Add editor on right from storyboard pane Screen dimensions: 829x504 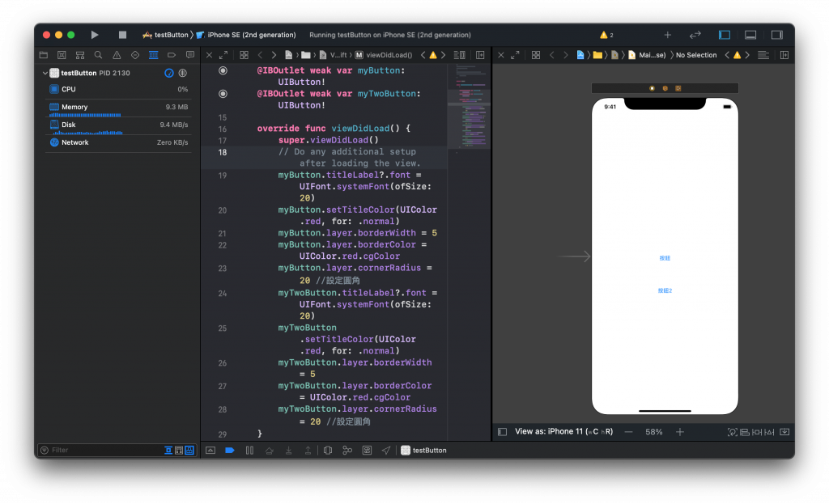tap(784, 55)
